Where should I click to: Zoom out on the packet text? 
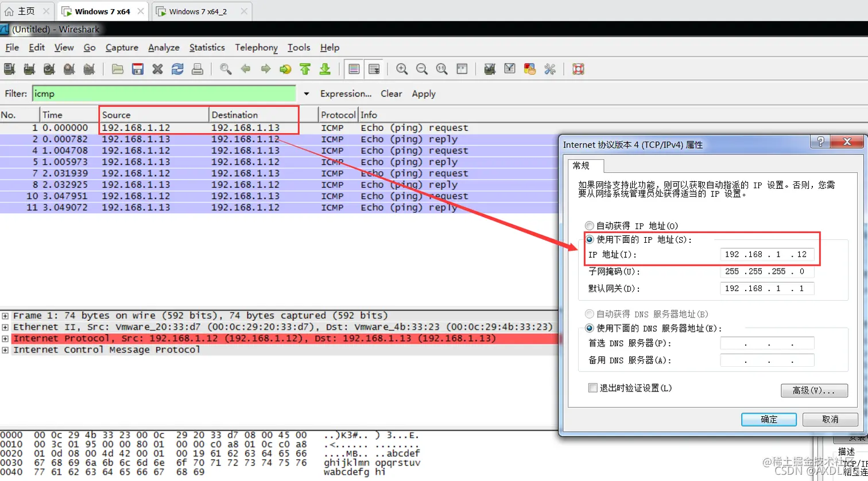pos(422,69)
